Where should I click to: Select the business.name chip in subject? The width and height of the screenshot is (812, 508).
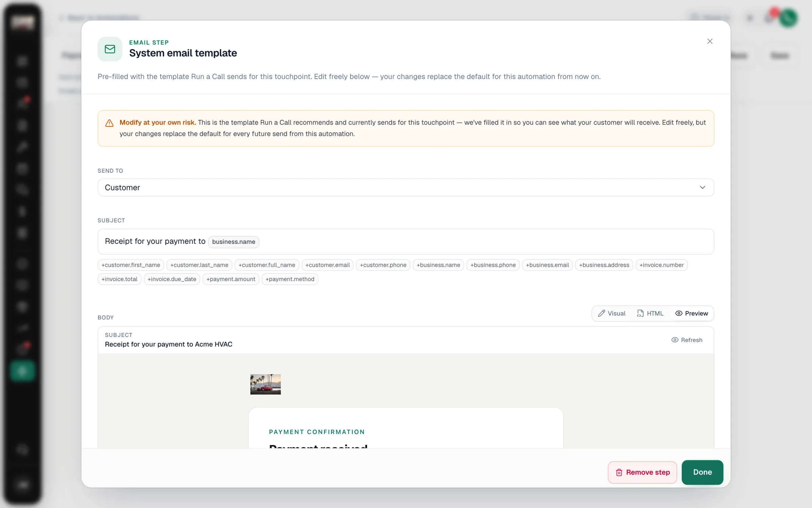[233, 242]
